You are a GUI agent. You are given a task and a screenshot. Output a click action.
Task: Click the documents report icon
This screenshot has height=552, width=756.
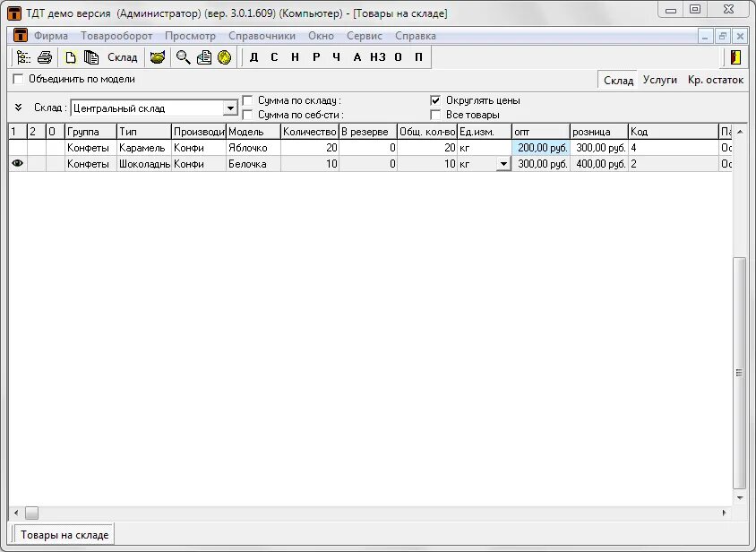(204, 57)
